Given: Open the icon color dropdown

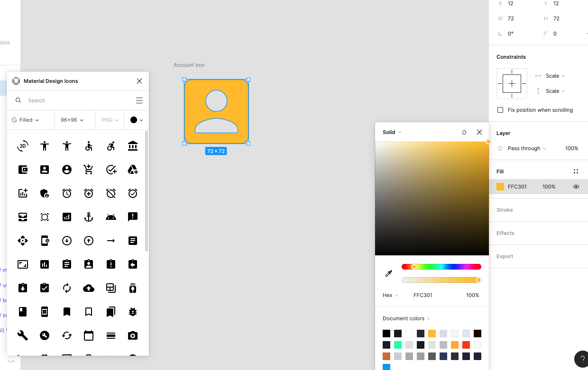Looking at the screenshot, I should [x=137, y=120].
